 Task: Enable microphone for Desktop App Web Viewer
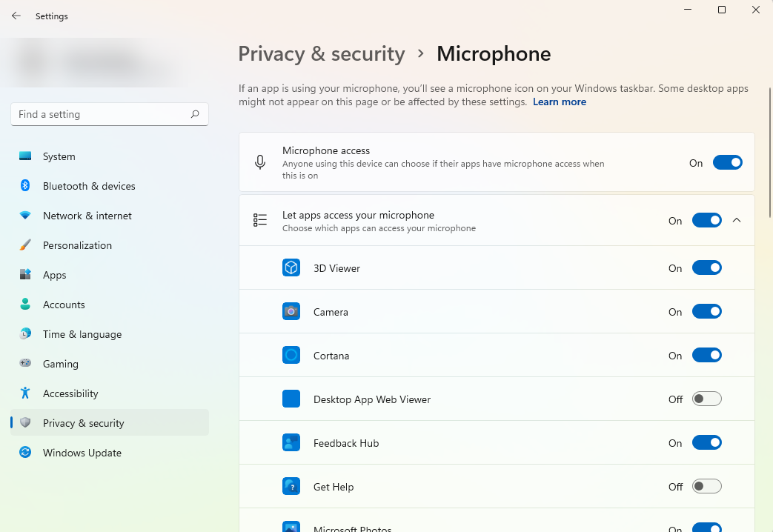click(706, 399)
